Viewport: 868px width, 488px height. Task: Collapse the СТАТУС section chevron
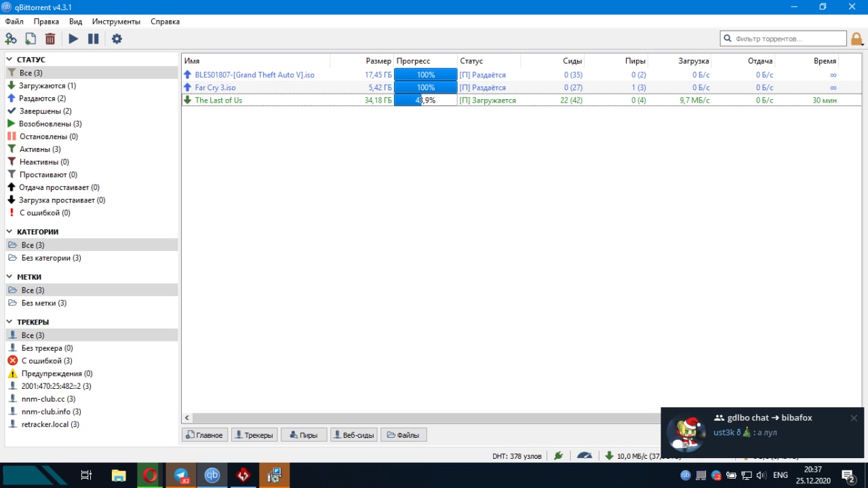click(x=10, y=60)
